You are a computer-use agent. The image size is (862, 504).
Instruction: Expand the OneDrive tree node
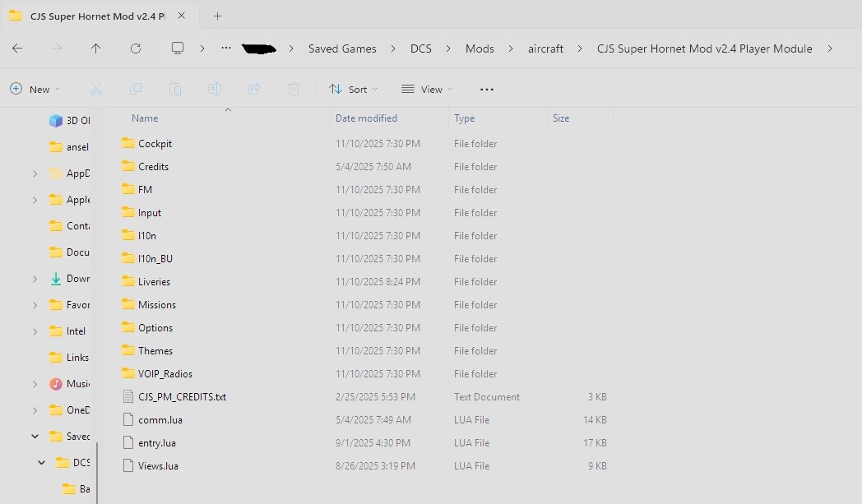point(35,410)
